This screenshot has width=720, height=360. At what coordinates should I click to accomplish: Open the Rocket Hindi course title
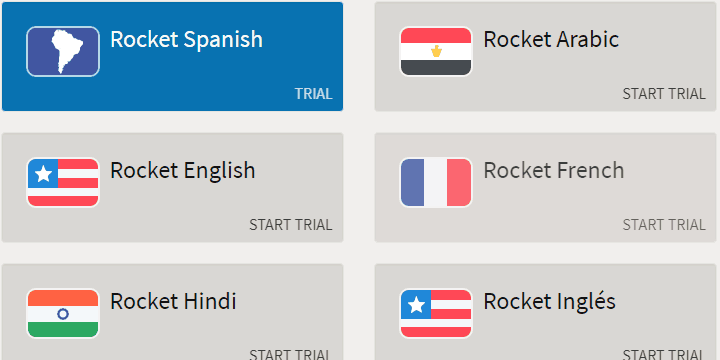click(173, 302)
